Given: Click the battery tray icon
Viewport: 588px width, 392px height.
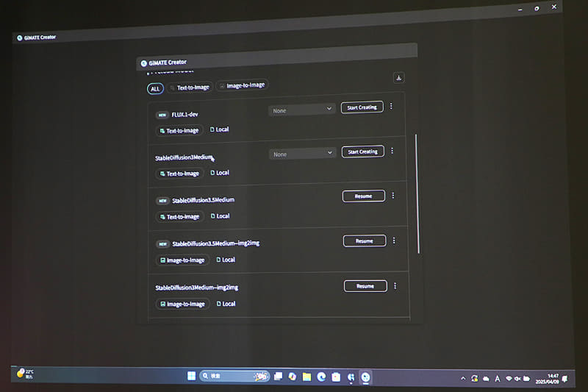Looking at the screenshot, I should [x=526, y=379].
